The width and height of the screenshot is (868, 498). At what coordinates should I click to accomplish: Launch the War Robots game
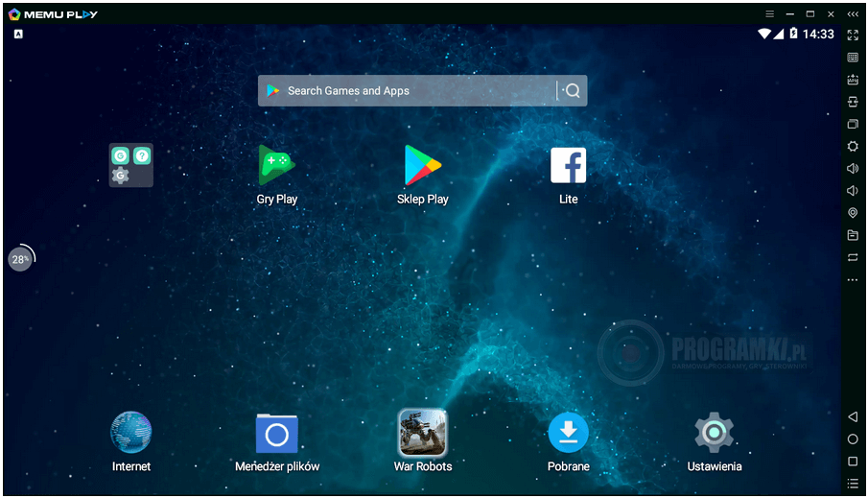pyautogui.click(x=423, y=432)
